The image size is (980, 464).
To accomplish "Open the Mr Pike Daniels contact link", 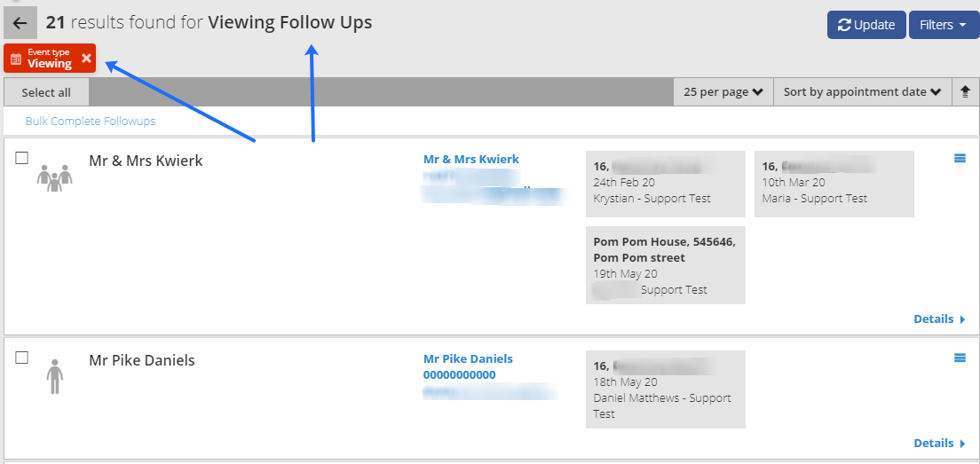I will pyautogui.click(x=468, y=359).
